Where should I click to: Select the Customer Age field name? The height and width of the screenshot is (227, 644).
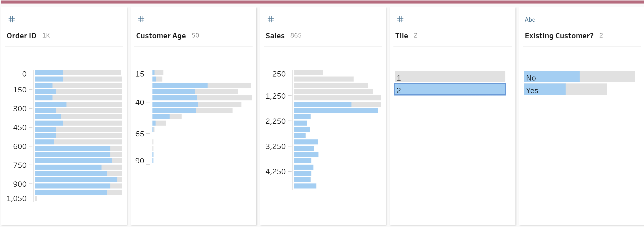[x=161, y=36]
